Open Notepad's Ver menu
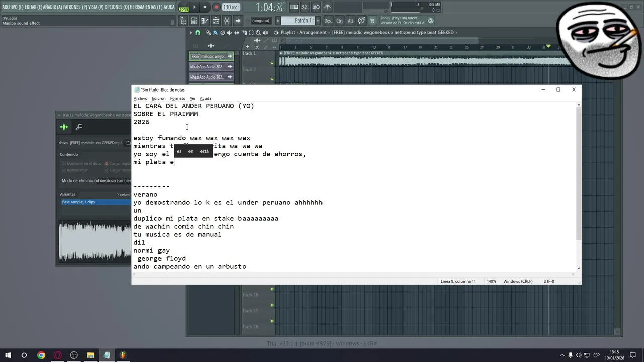 192,98
